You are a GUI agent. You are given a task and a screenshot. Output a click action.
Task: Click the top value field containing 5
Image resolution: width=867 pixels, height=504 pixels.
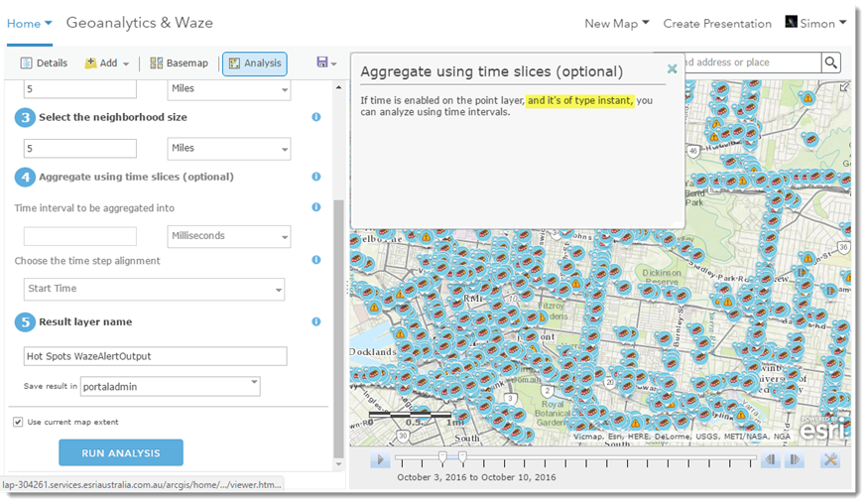pyautogui.click(x=80, y=89)
